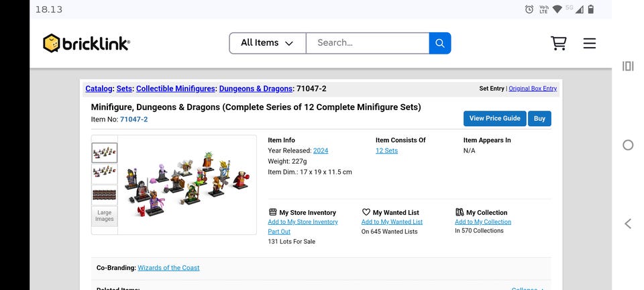Click the blue search magnifier button
Screen dimensions: 644x290
[440, 43]
